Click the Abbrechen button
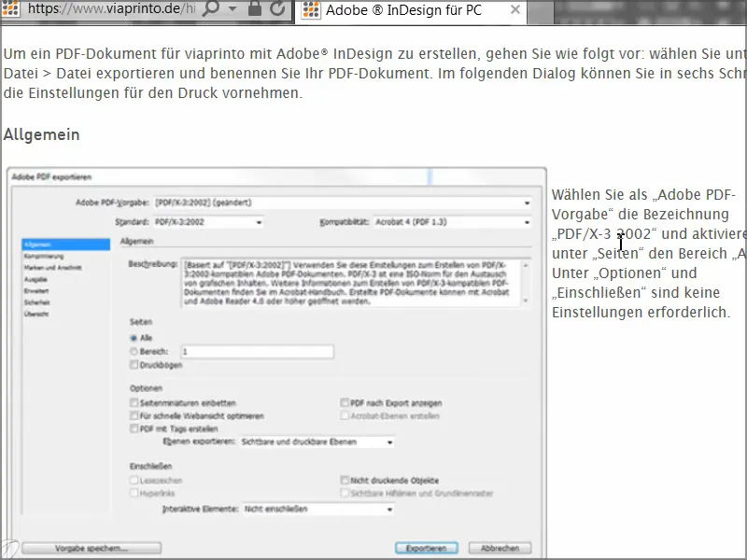The image size is (747, 560). pos(500,548)
